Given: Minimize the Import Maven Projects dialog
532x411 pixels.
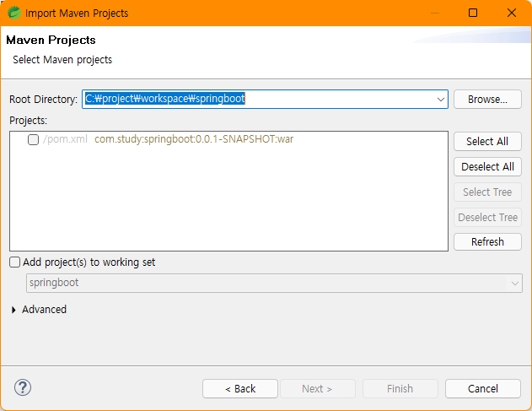Looking at the screenshot, I should click(435, 13).
